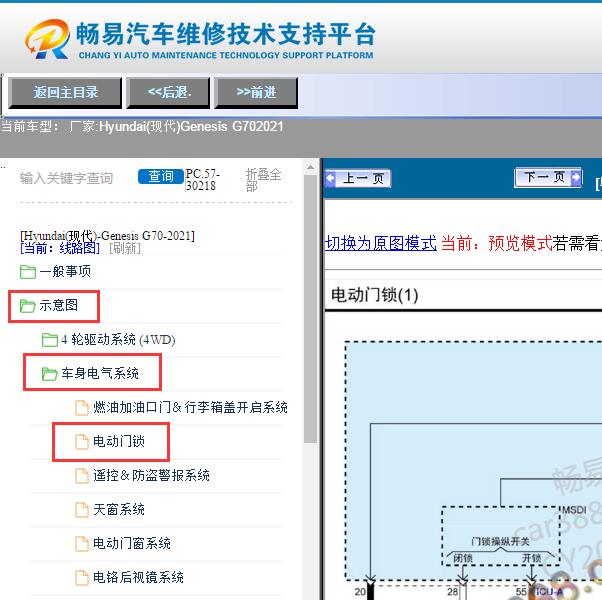Collapse the 示意图 tree node

58,306
